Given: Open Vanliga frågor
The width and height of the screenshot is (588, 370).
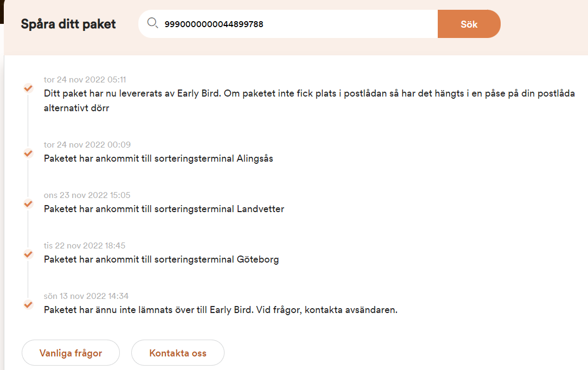Looking at the screenshot, I should (x=71, y=353).
